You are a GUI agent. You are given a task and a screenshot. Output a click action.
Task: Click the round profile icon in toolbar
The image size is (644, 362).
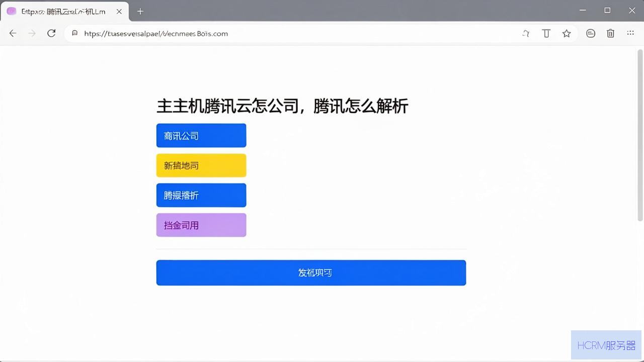pyautogui.click(x=591, y=33)
